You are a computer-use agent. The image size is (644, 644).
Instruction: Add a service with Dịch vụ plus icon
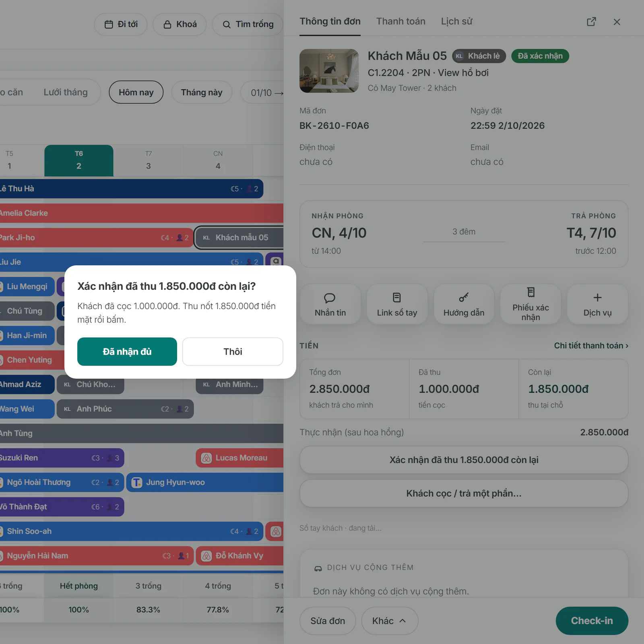click(x=597, y=298)
